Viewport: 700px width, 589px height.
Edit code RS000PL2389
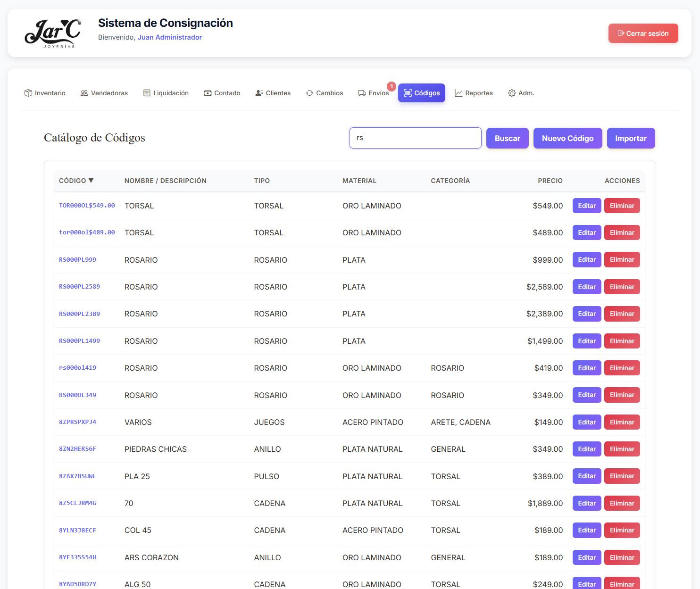587,314
